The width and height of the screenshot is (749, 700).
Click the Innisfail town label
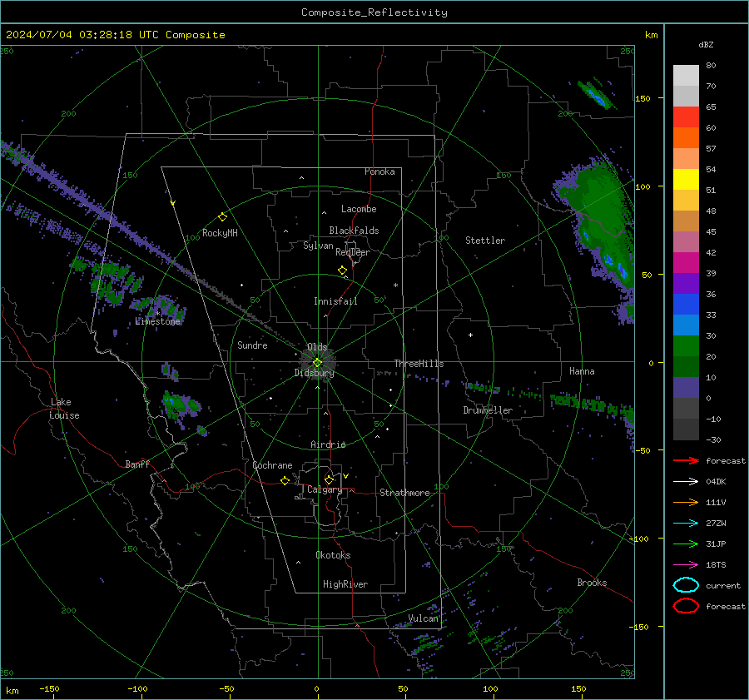[x=335, y=301]
